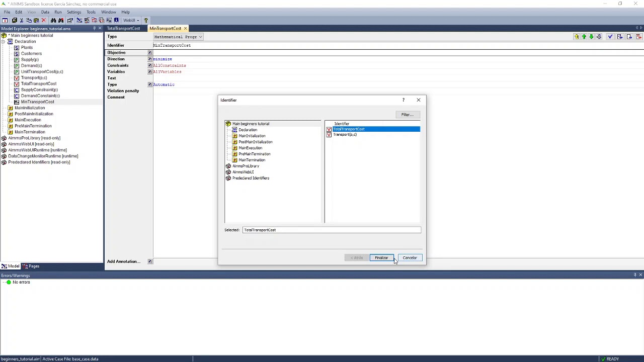Click the copy toolbar icon
The image size is (644, 362).
(29, 21)
